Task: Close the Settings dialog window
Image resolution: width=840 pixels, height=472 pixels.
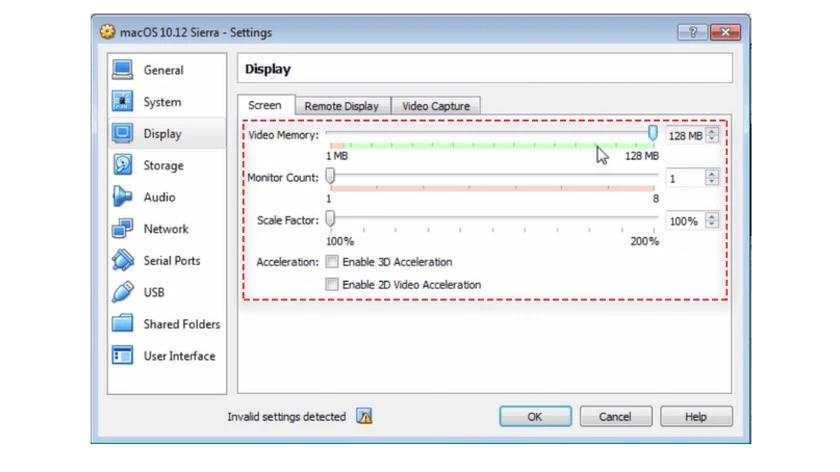Action: [725, 32]
